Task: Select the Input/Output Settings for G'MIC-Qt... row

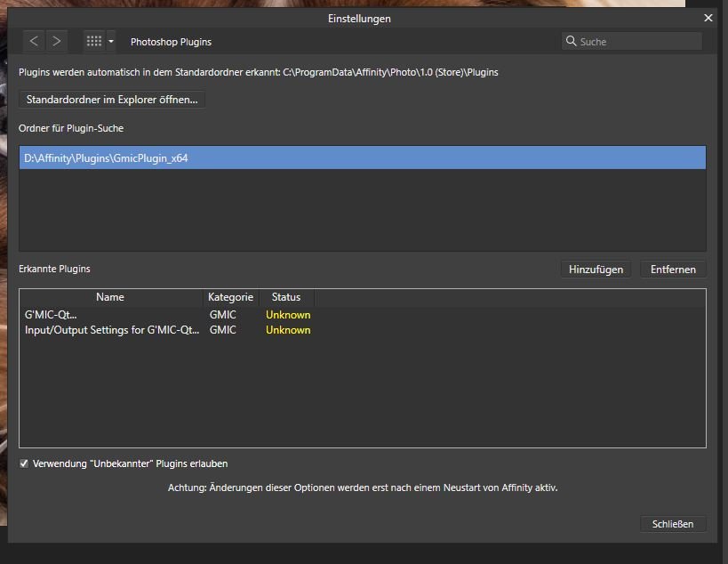Action: tap(362, 330)
